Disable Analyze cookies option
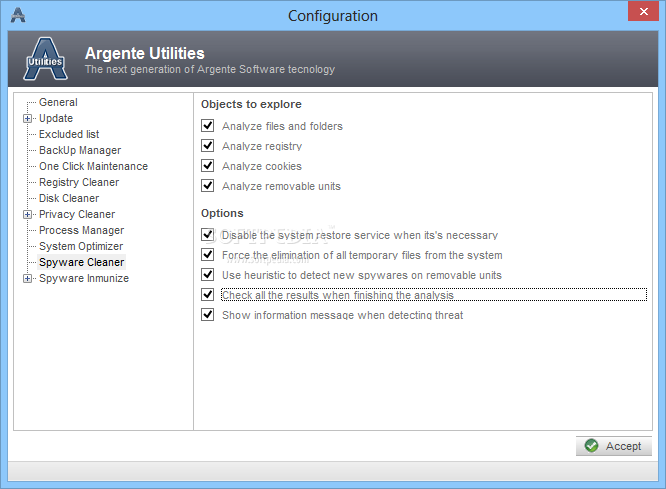This screenshot has height=489, width=666. tap(207, 166)
